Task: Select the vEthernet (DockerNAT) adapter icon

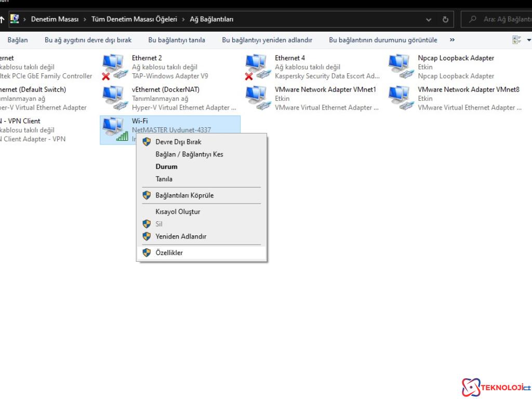Action: (113, 98)
